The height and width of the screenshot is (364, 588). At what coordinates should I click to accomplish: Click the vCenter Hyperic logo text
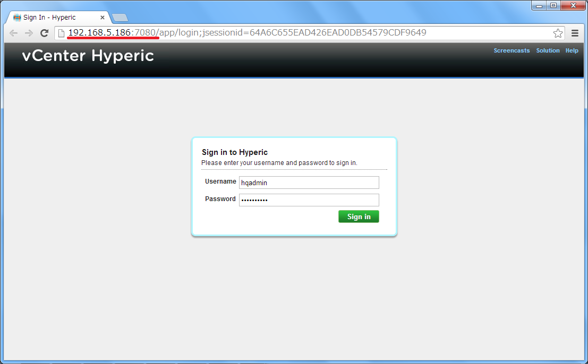[x=88, y=56]
